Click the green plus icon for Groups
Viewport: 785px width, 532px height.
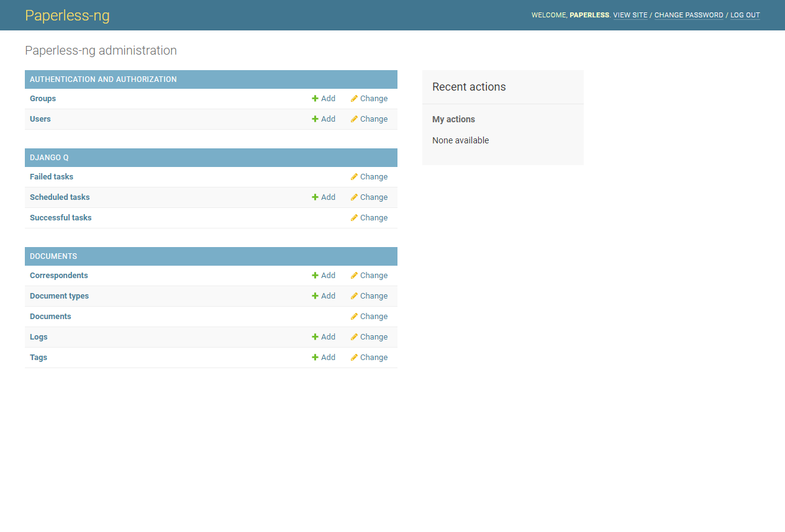tap(315, 99)
